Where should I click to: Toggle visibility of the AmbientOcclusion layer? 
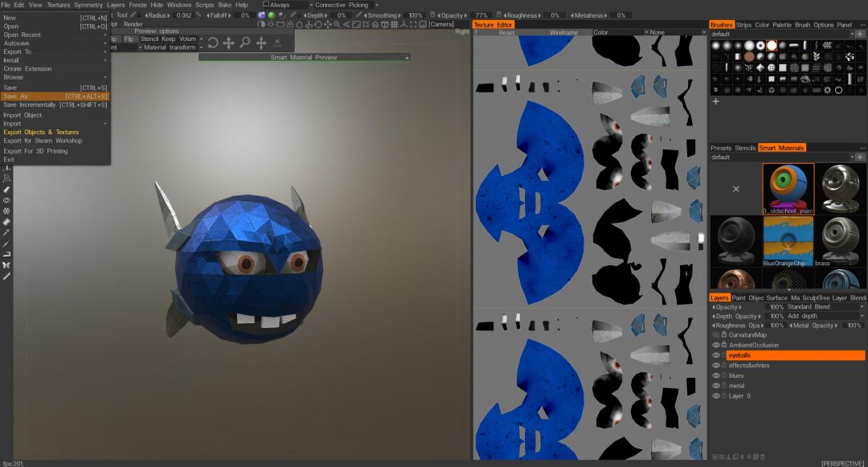tap(716, 345)
